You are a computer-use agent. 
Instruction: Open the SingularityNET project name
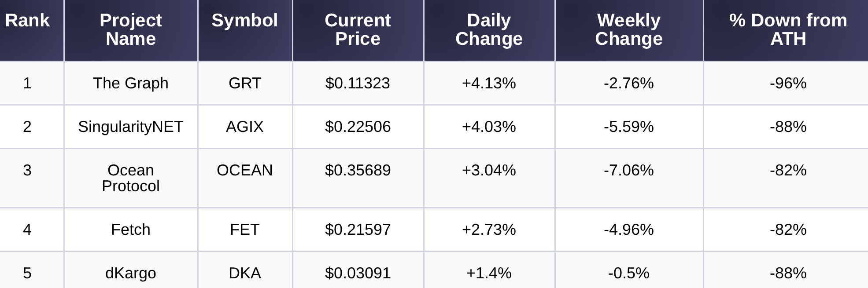131,127
